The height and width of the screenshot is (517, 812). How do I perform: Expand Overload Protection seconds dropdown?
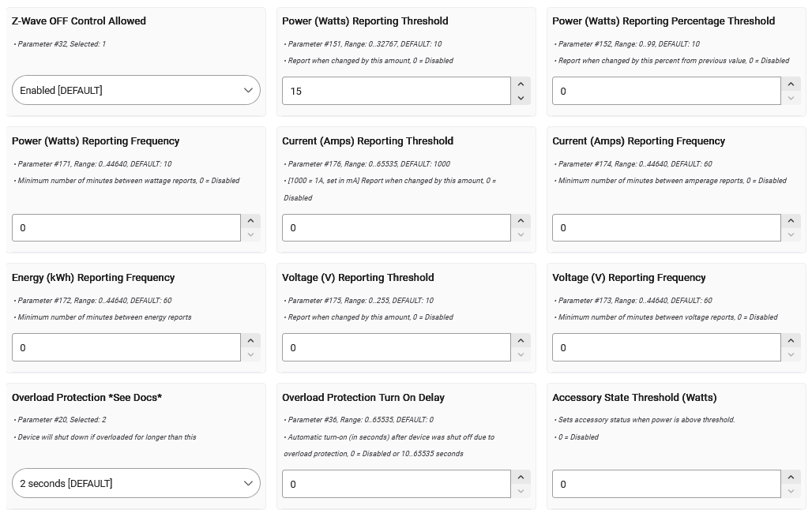point(136,483)
